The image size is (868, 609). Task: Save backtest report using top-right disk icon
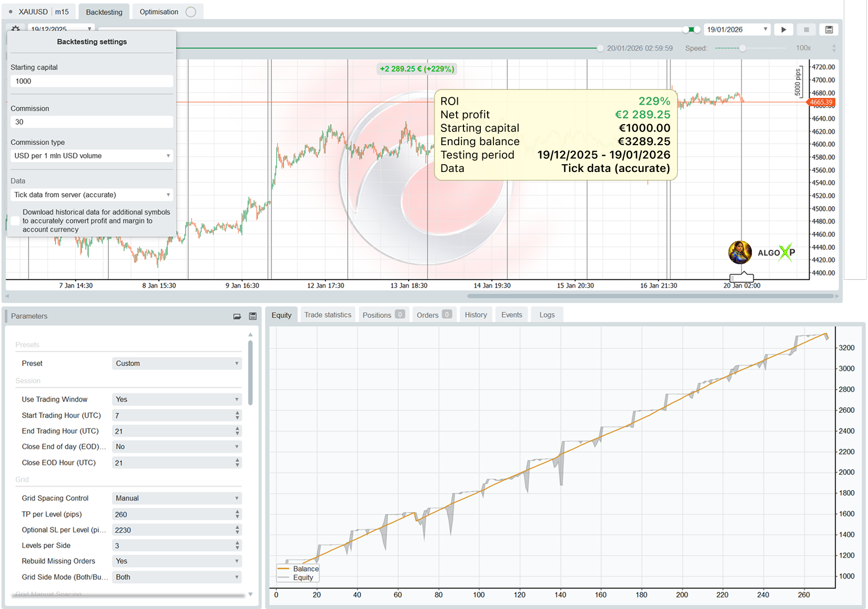coord(829,29)
